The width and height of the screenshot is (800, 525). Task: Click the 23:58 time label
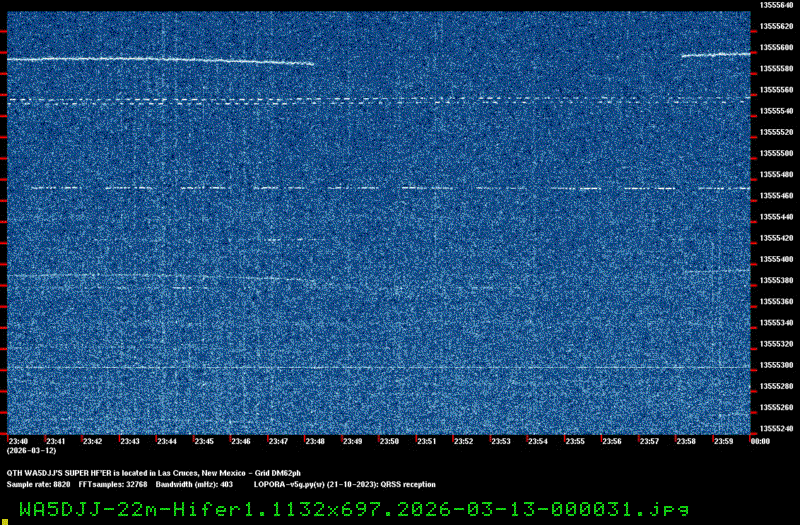686,441
